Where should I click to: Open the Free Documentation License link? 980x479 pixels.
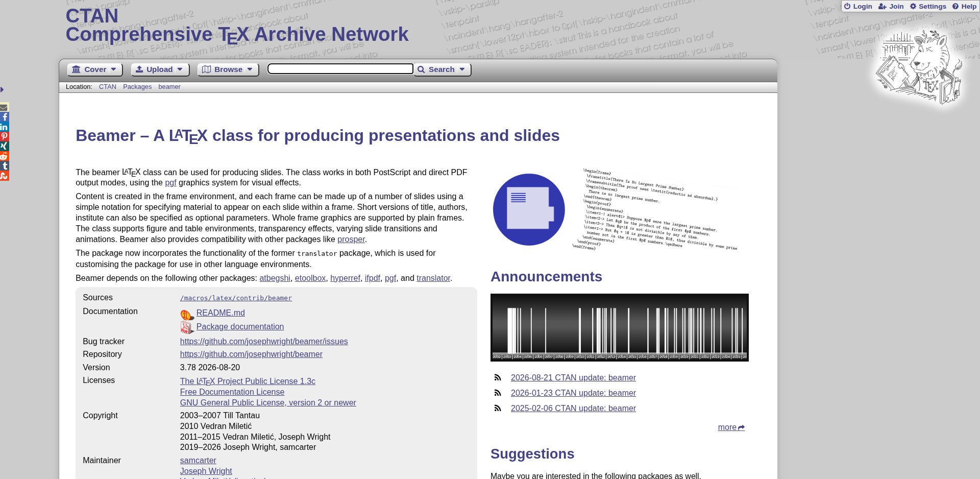(232, 392)
